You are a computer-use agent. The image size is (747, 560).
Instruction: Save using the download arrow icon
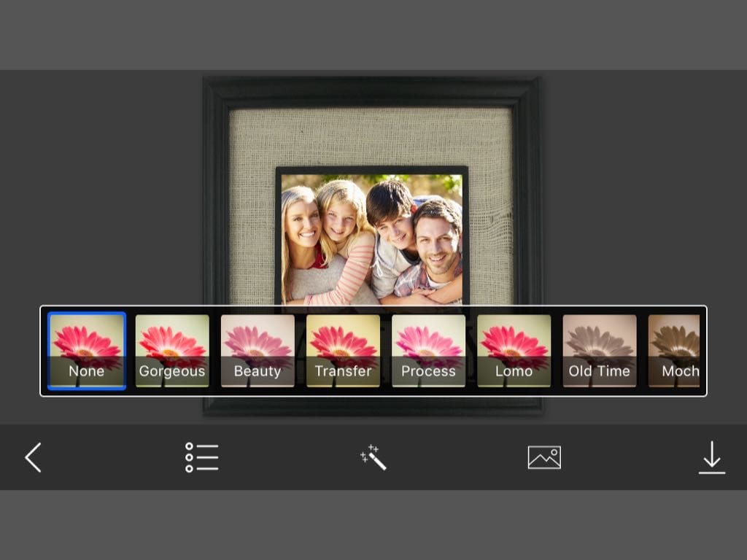712,458
